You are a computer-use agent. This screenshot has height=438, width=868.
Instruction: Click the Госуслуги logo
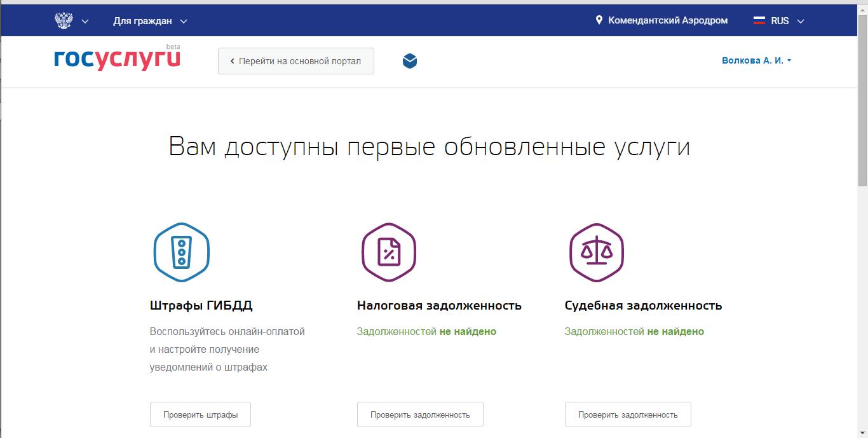[x=118, y=60]
